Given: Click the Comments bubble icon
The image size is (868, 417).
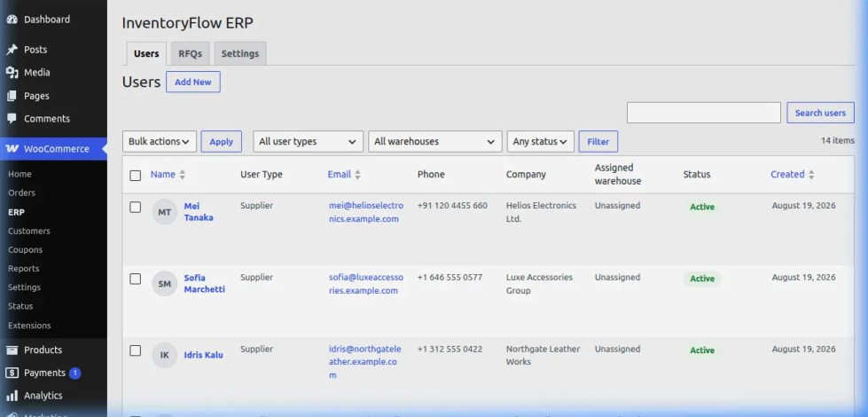Looking at the screenshot, I should tap(12, 119).
